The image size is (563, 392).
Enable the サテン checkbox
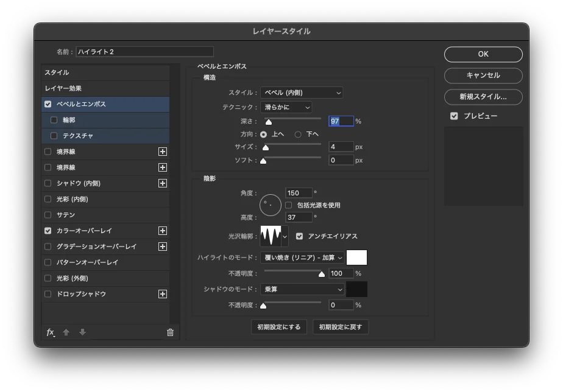pyautogui.click(x=48, y=215)
